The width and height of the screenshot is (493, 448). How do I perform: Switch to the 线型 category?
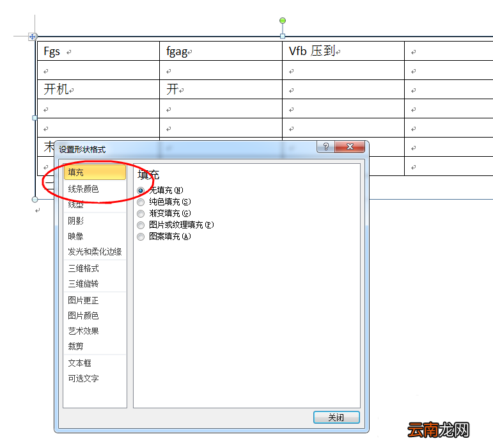95,205
